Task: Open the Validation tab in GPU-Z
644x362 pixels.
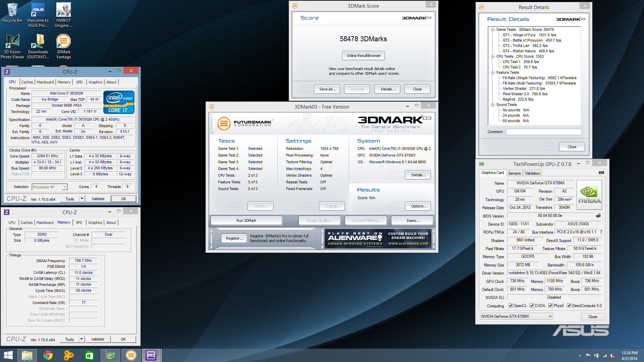Action: (532, 173)
